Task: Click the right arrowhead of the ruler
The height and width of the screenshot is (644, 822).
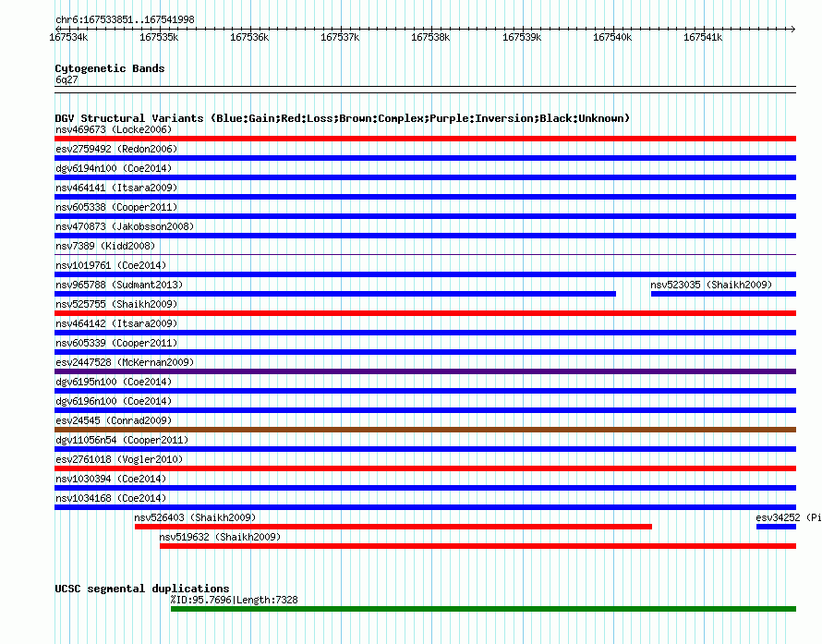Action: click(x=793, y=29)
